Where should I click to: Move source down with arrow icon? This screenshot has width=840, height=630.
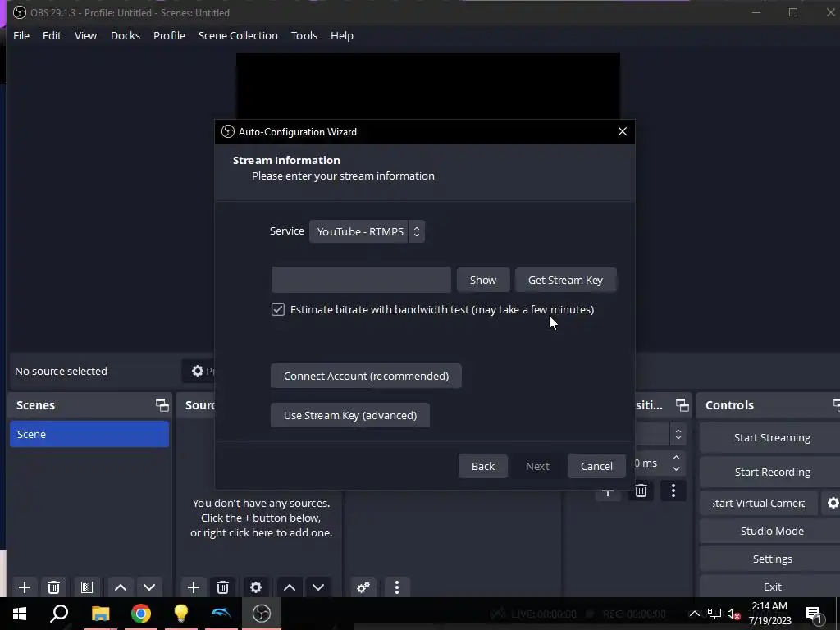point(318,587)
